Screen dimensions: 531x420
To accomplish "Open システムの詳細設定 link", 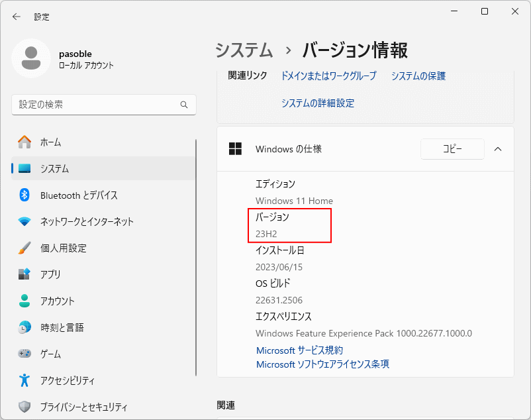I will (x=318, y=103).
